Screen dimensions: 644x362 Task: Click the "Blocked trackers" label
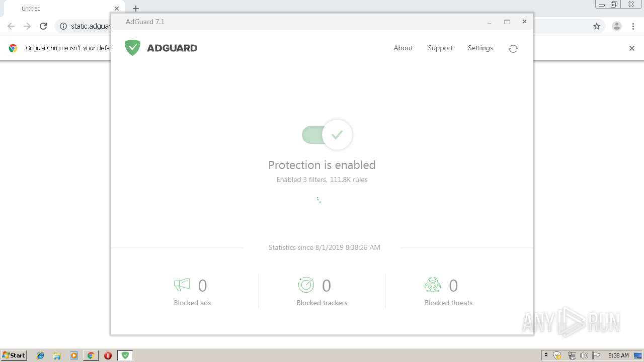[x=322, y=303]
